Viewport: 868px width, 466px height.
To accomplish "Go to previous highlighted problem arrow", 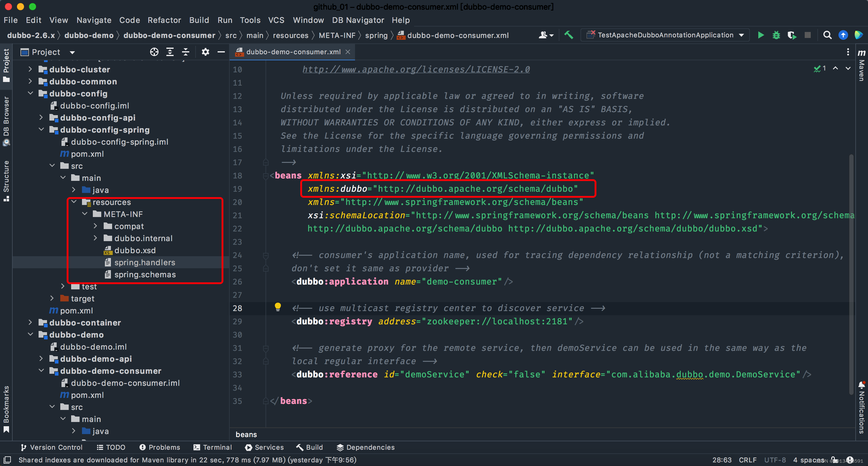I will pyautogui.click(x=835, y=68).
